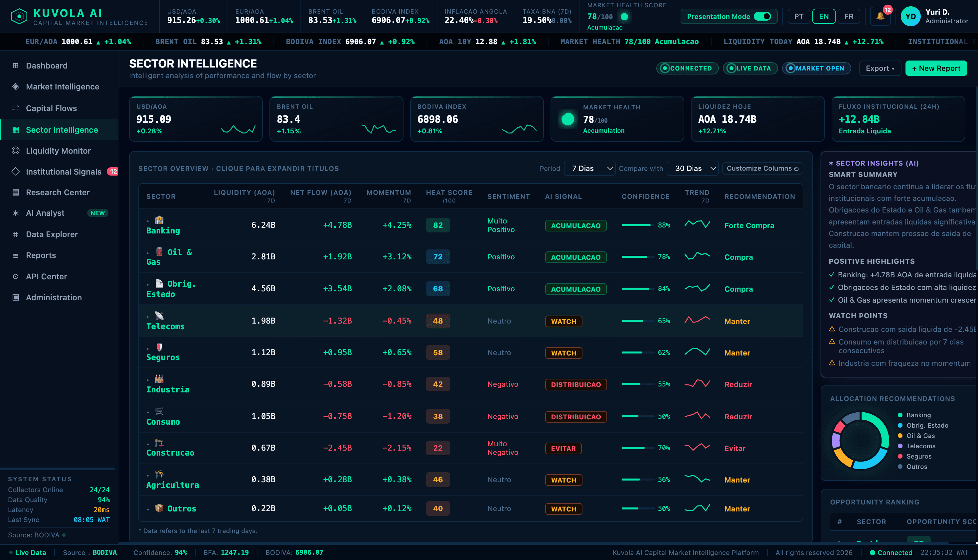Switch language to EN
Screen dimensions: 978x560
click(x=824, y=17)
